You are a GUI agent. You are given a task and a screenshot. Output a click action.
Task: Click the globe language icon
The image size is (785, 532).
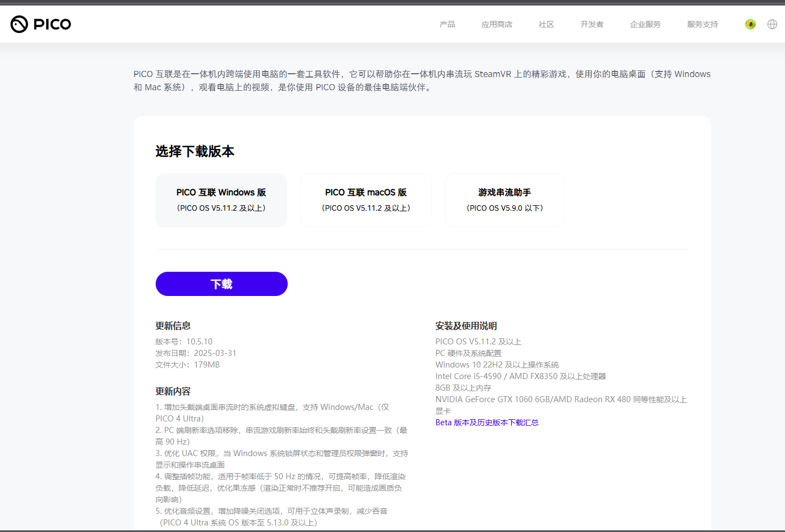(x=772, y=24)
